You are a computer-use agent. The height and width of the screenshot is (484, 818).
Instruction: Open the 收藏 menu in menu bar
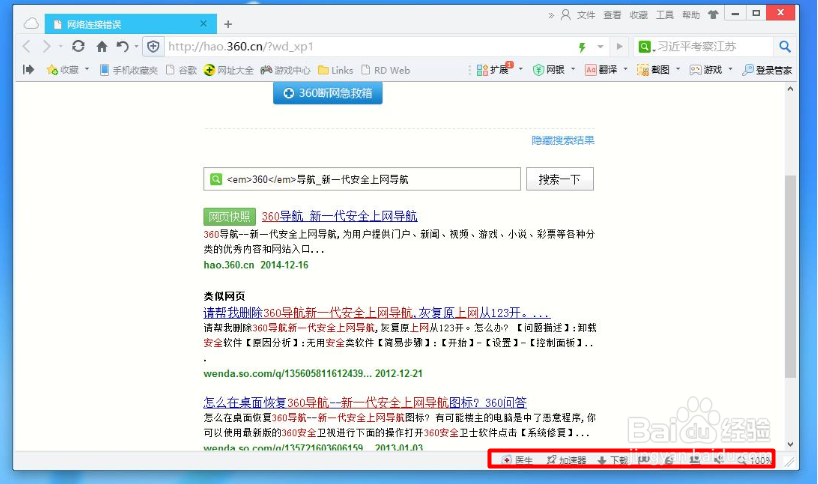coord(639,15)
